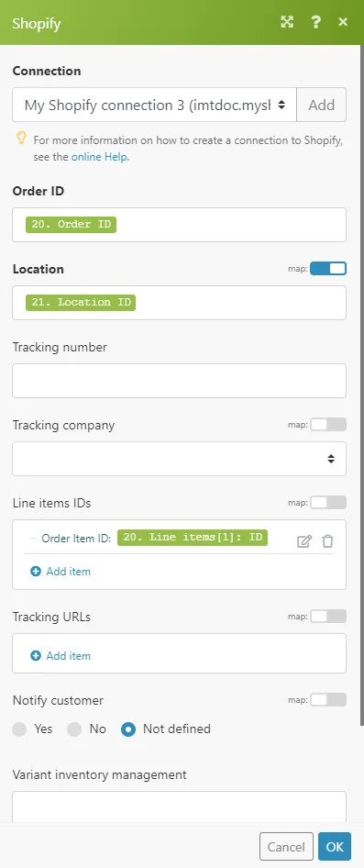Screen dimensions: 364x868
Task: Click the edit icon for Order Item ID
Action: [304, 541]
